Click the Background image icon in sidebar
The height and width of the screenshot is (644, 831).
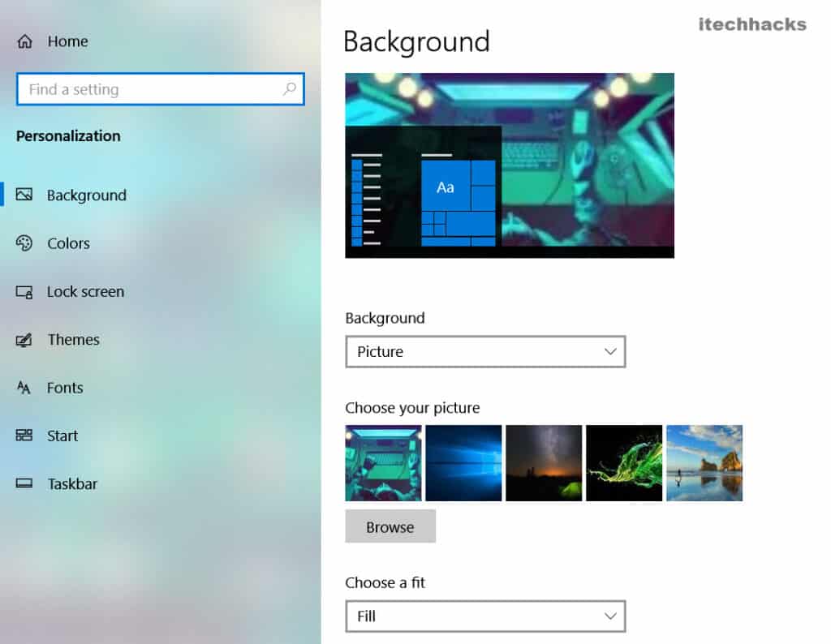click(26, 195)
